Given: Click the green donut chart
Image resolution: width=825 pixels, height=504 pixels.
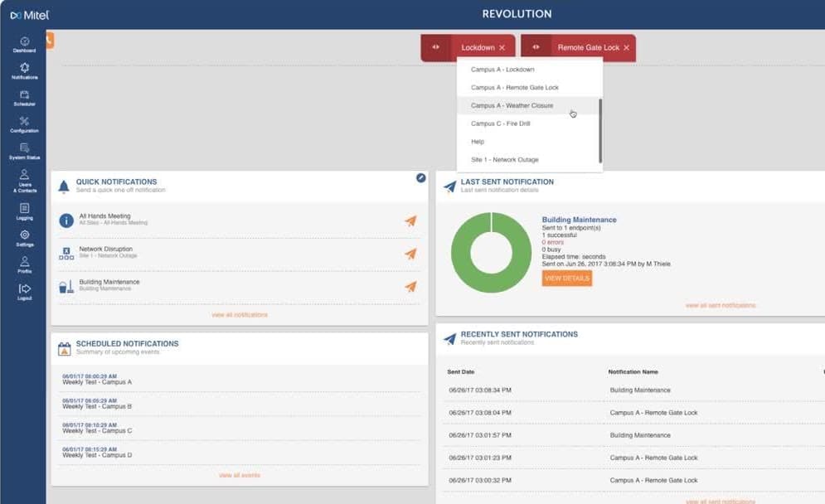Looking at the screenshot, I should 491,253.
